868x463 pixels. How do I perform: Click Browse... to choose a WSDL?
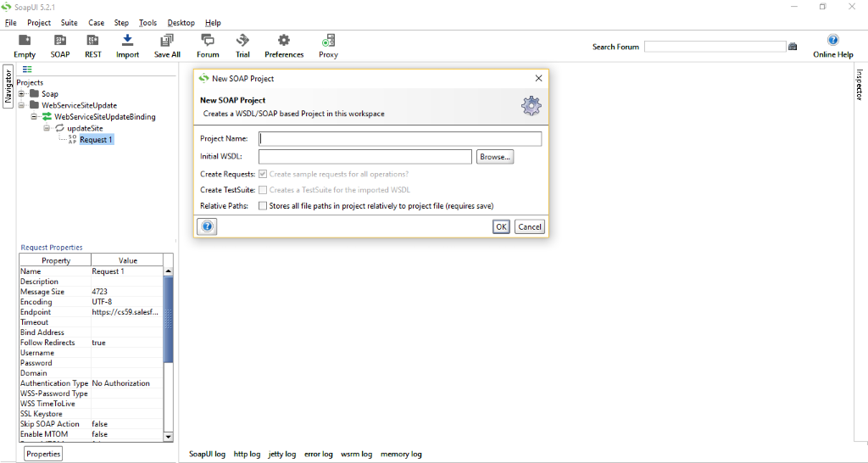point(495,157)
